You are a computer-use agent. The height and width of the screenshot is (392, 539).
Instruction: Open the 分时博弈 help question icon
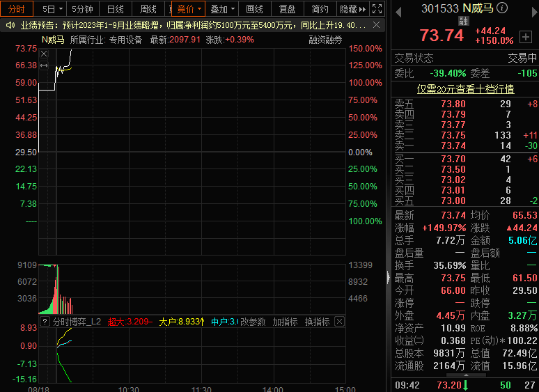pos(45,322)
